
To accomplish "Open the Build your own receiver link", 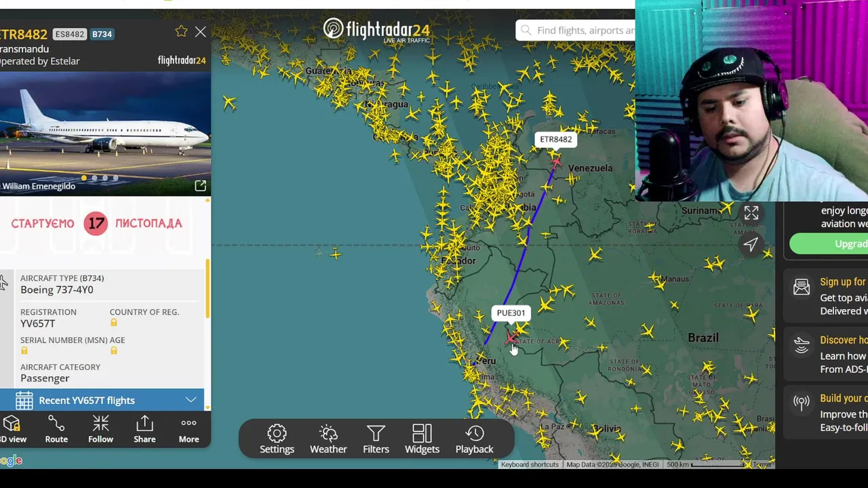I will pyautogui.click(x=844, y=399).
